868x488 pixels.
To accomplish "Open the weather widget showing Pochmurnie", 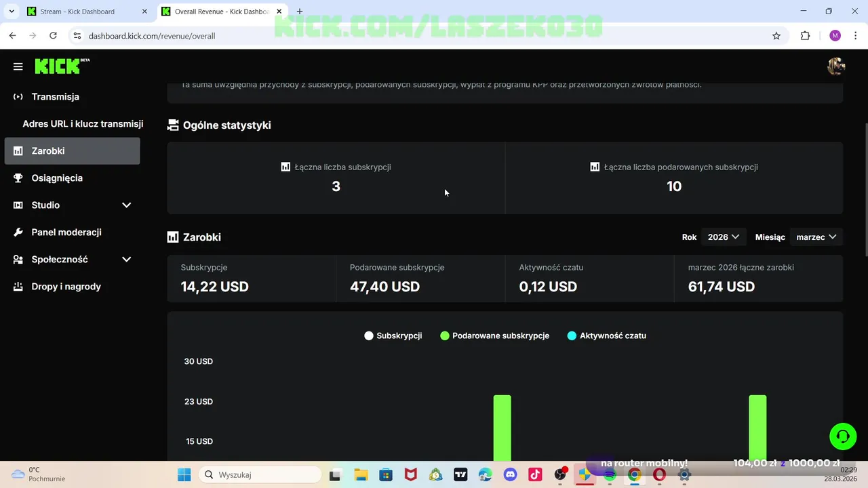I will (37, 474).
